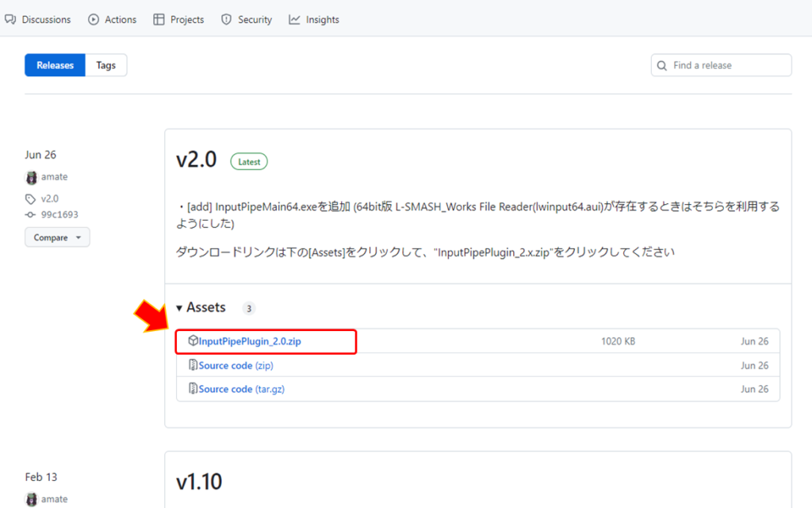The height and width of the screenshot is (508, 812).
Task: Click the file icon beside Source code (zip)
Action: (x=193, y=365)
